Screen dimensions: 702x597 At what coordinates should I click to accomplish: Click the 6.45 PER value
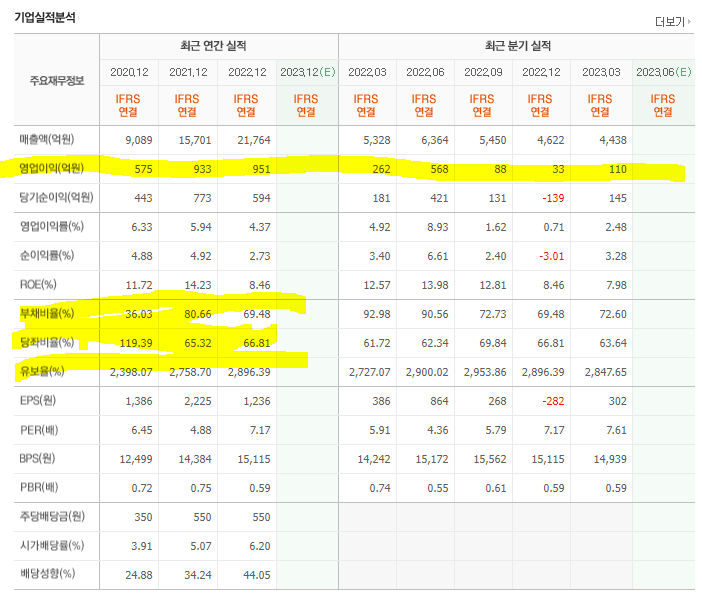click(x=142, y=430)
